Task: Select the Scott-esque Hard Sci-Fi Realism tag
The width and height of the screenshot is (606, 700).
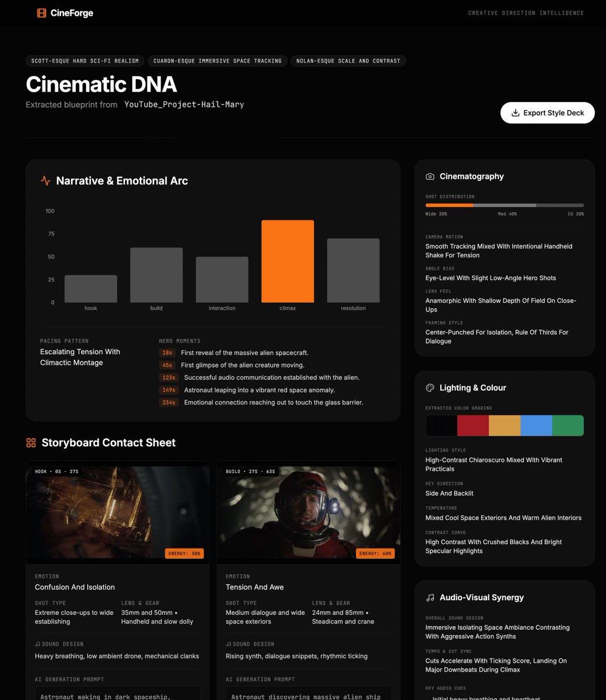Action: [x=85, y=61]
